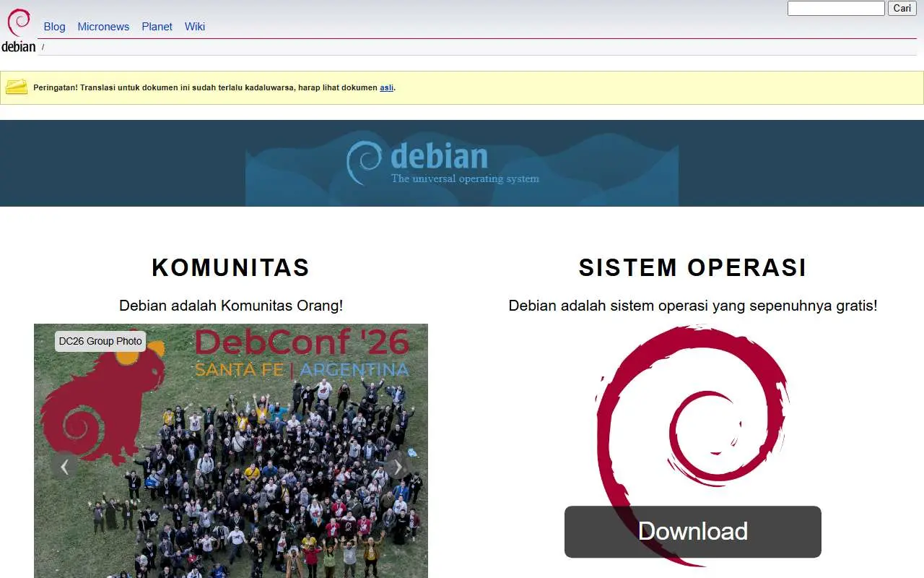Screen dimensions: 924x578
Task: Click the yellow warning note icon
Action: [17, 87]
